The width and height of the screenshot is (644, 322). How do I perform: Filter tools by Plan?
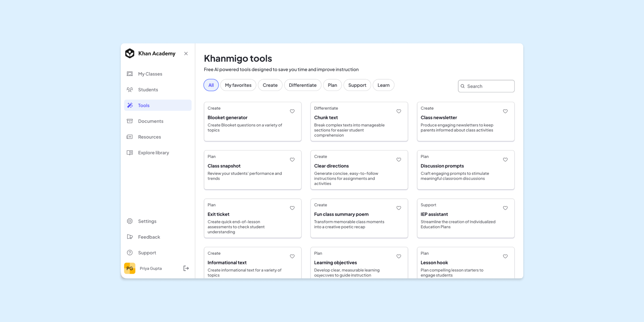click(332, 85)
